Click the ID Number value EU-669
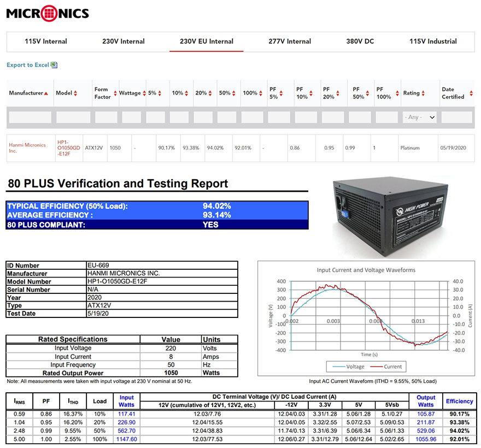The image size is (481, 448). point(98,265)
